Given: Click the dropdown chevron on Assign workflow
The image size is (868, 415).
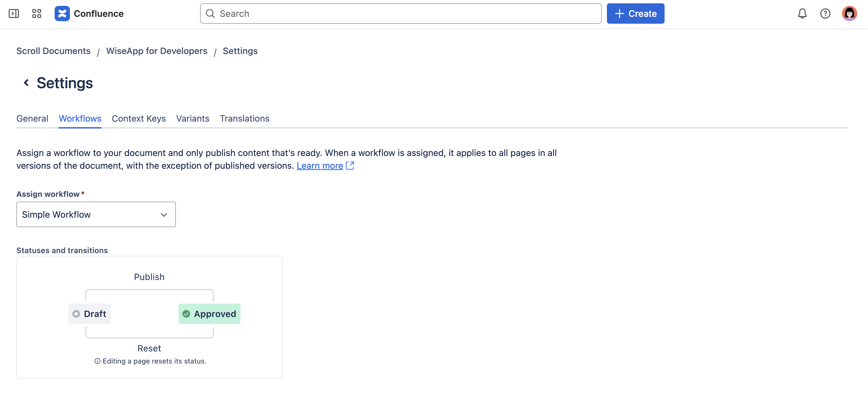Looking at the screenshot, I should tap(164, 214).
